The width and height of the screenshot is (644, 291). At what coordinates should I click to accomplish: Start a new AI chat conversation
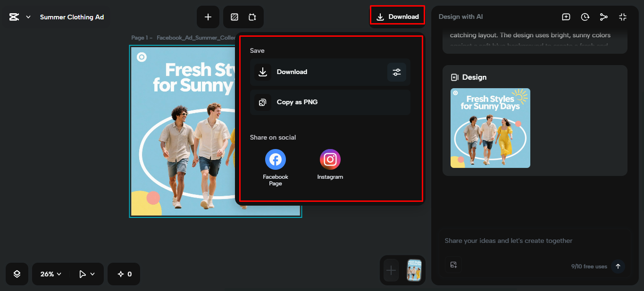click(566, 17)
